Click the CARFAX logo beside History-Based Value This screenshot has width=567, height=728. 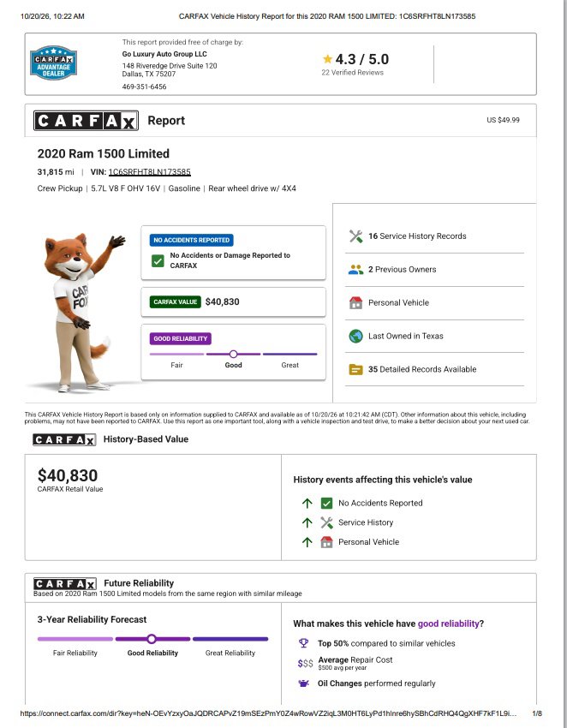64,439
